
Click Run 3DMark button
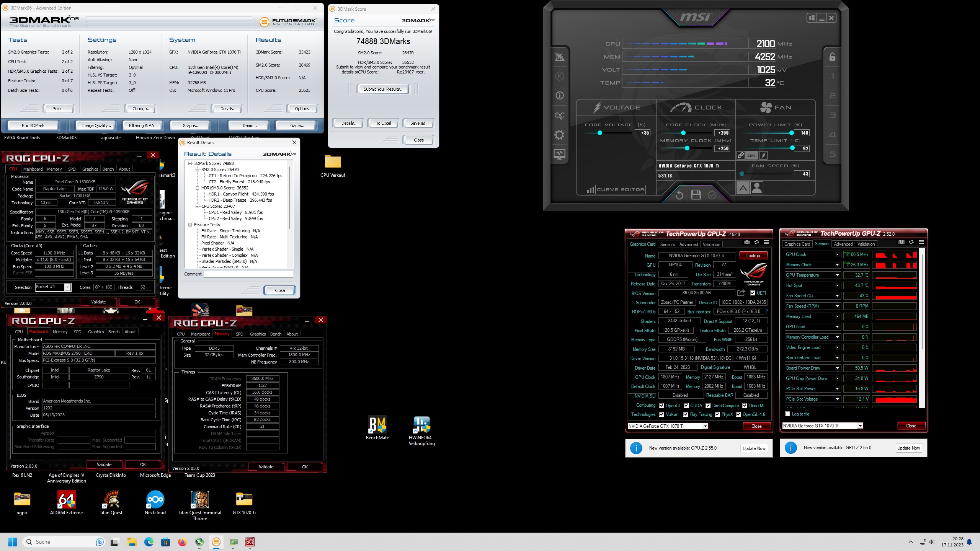tap(33, 126)
